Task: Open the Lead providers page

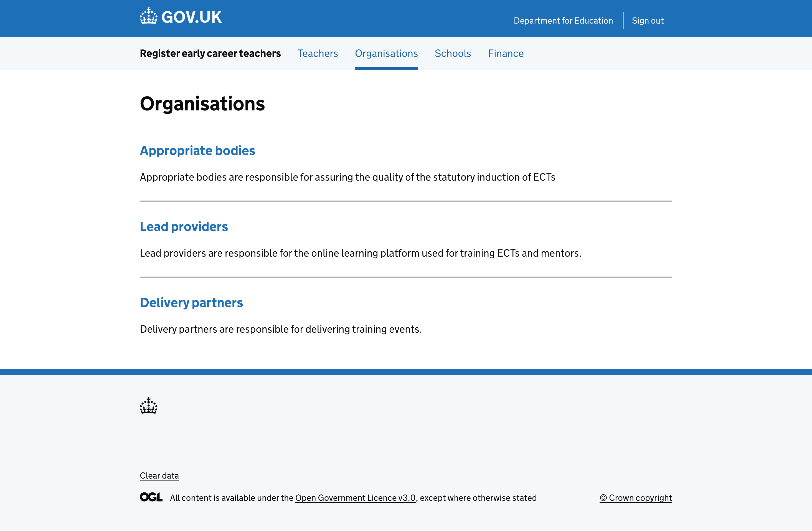Action: tap(184, 227)
